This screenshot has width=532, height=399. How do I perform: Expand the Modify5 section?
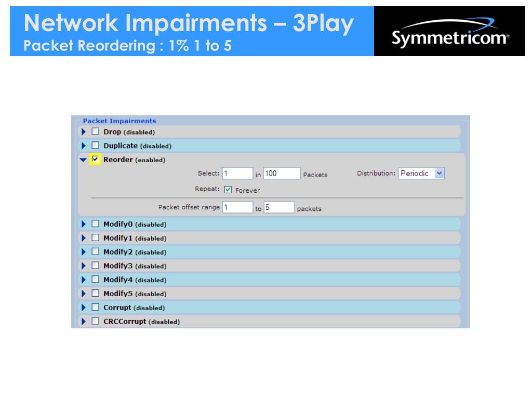[x=84, y=294]
